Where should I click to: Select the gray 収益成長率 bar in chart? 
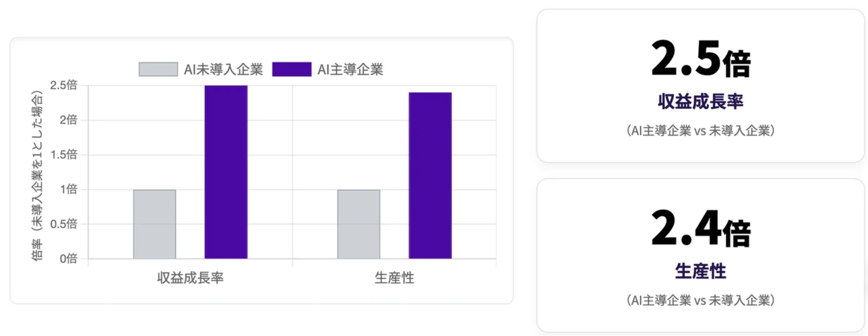point(154,224)
